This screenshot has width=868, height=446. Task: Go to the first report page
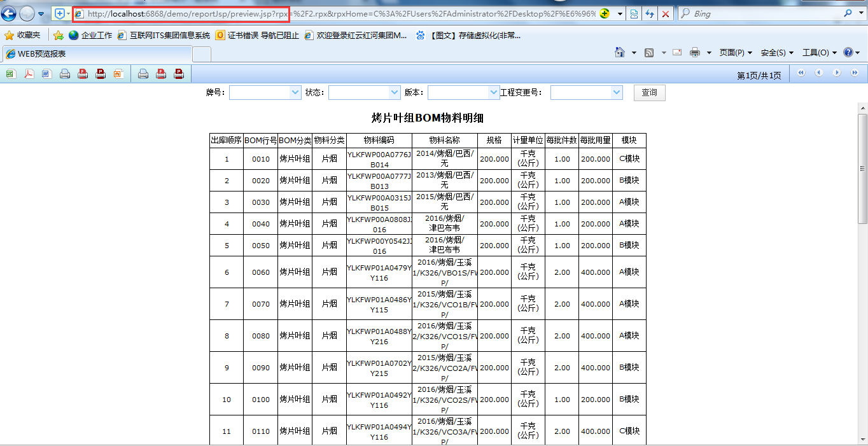[801, 73]
